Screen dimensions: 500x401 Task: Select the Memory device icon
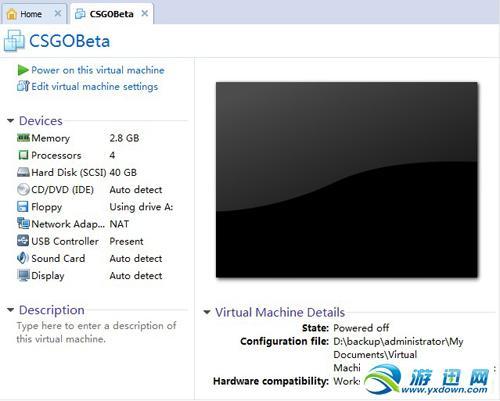coord(23,138)
